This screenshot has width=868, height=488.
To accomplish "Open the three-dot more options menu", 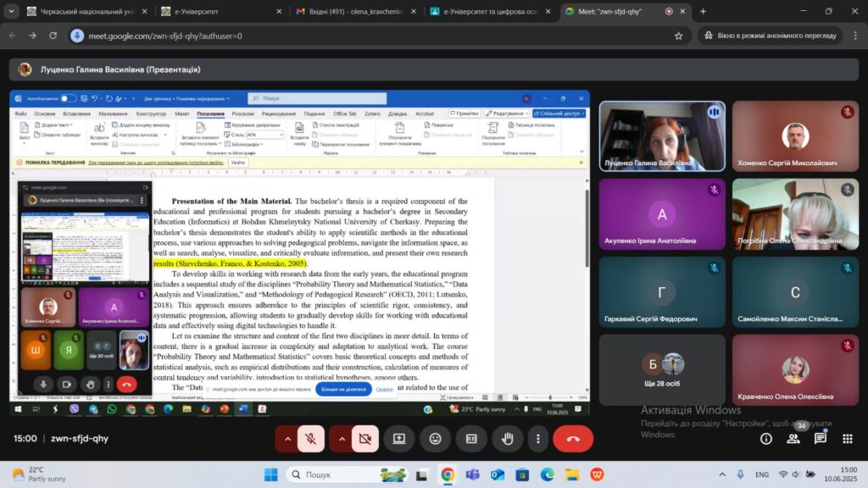I will coord(538,439).
